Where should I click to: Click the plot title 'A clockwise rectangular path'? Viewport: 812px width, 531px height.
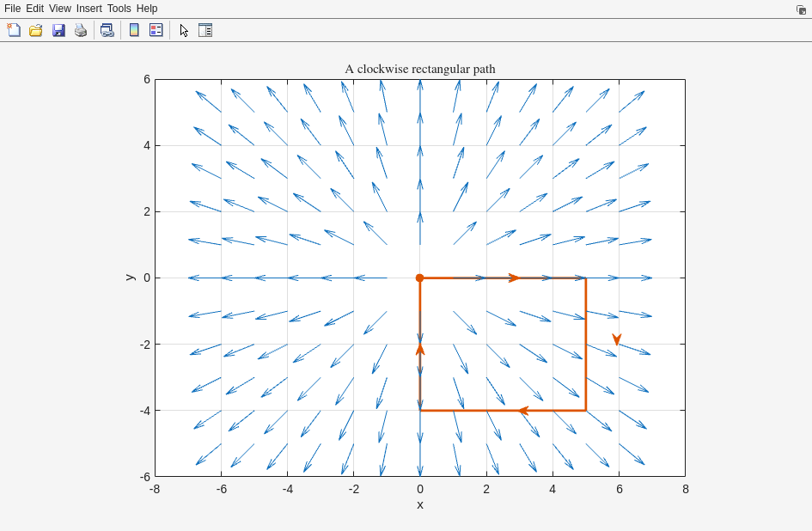[420, 69]
